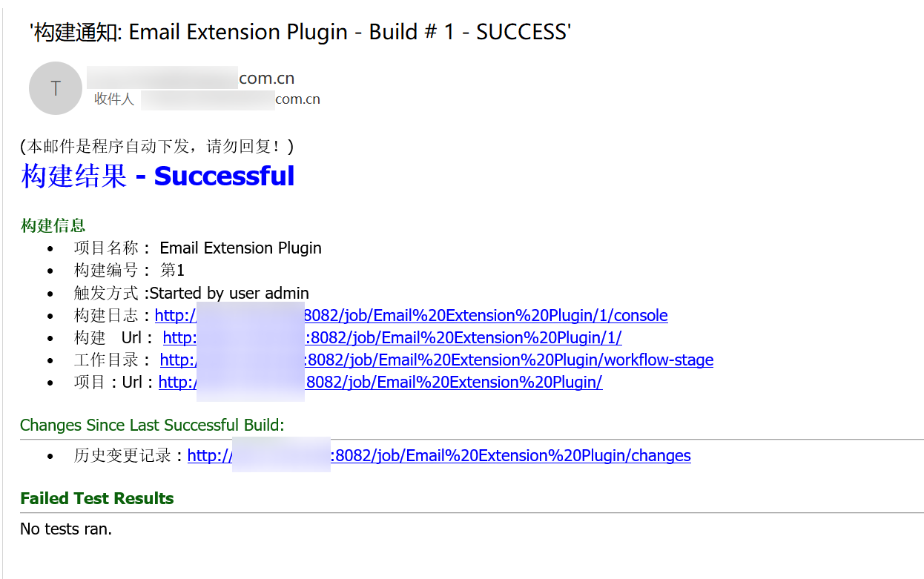Image resolution: width=924 pixels, height=579 pixels.
Task: Click the '构建结果 - Successful' heading
Action: pyautogui.click(x=158, y=176)
